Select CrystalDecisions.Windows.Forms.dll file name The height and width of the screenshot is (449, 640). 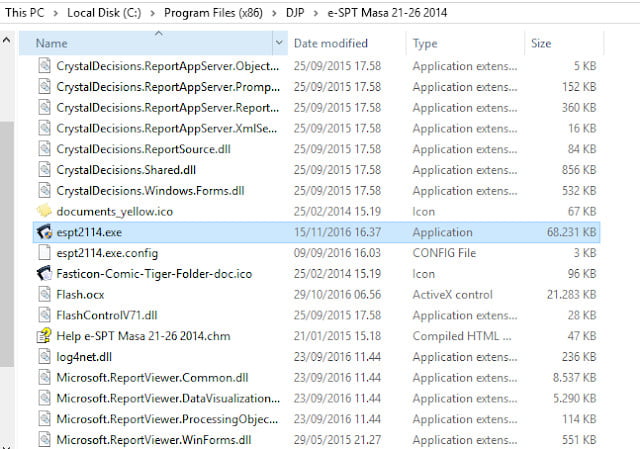click(x=150, y=191)
